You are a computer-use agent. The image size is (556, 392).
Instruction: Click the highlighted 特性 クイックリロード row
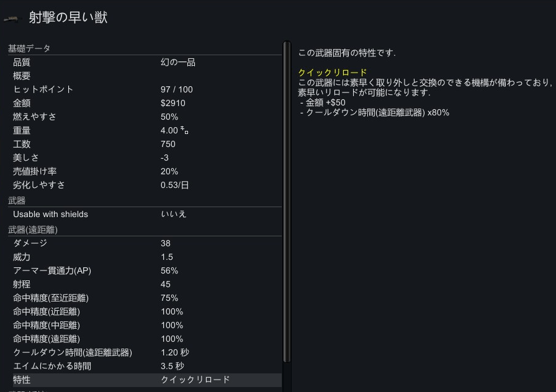click(147, 380)
